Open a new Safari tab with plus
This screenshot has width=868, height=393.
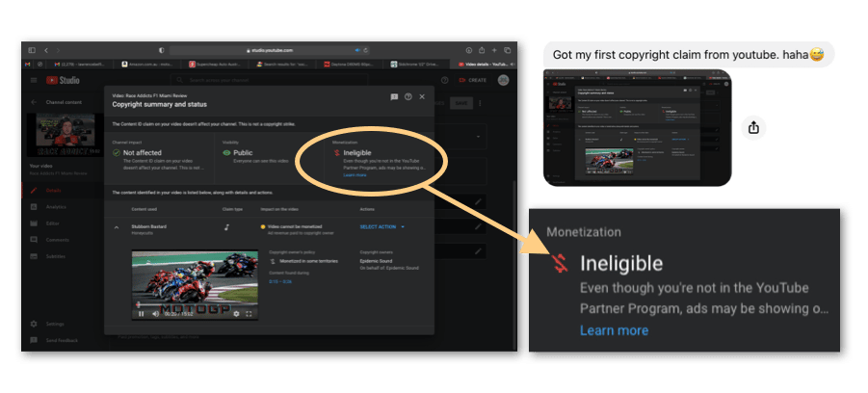coord(494,50)
